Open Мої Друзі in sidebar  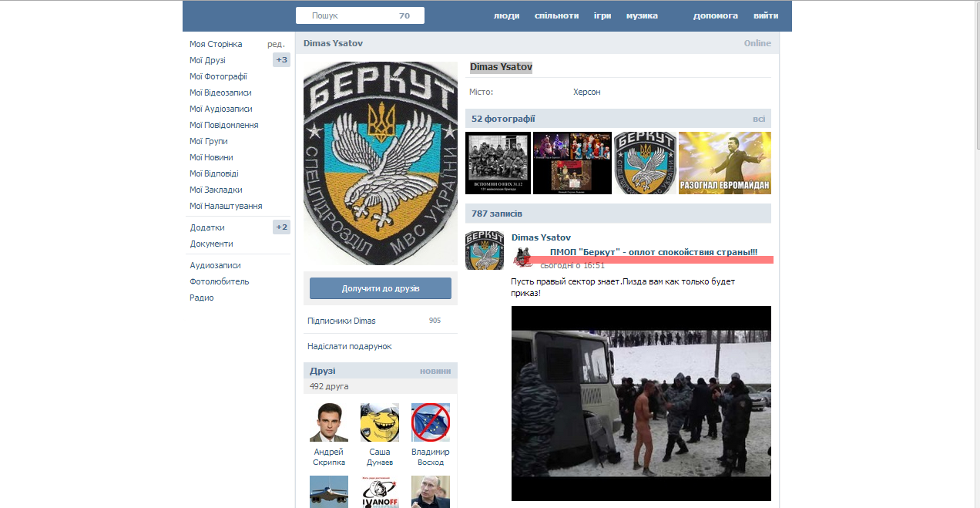tap(207, 60)
